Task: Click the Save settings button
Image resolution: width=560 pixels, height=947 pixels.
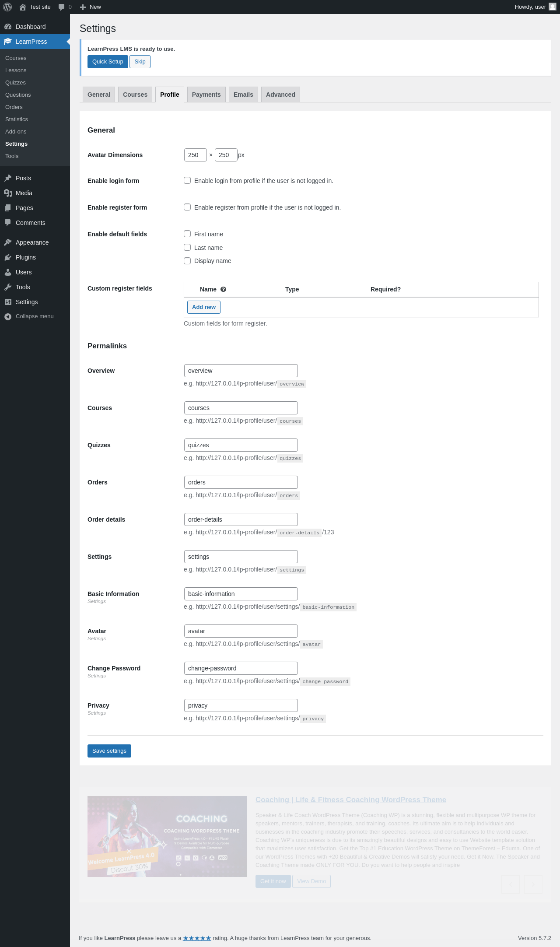Action: 109,751
